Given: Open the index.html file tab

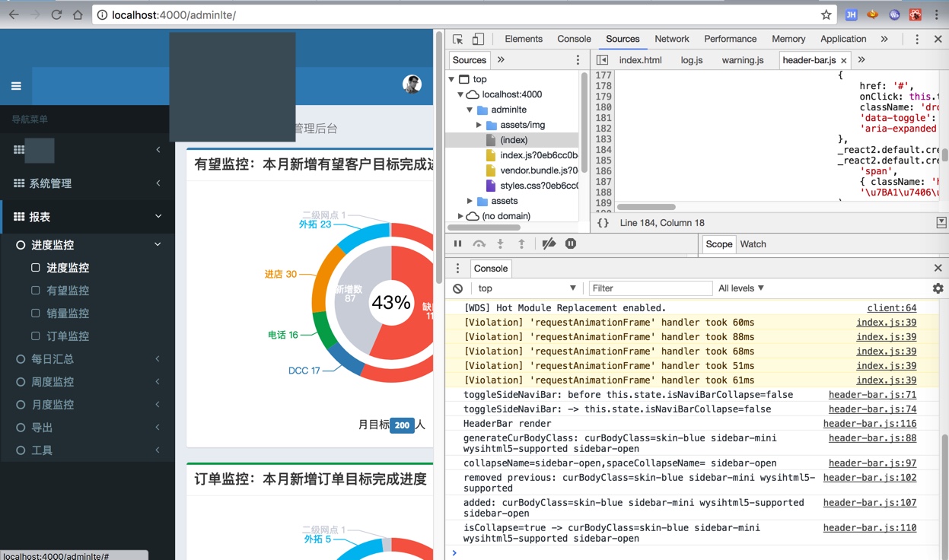Looking at the screenshot, I should [x=640, y=60].
